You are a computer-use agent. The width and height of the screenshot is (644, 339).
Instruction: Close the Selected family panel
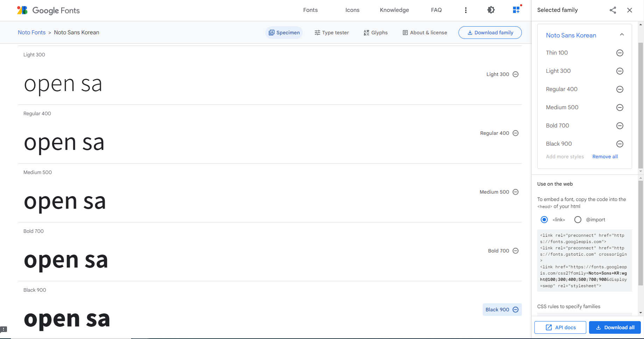630,10
